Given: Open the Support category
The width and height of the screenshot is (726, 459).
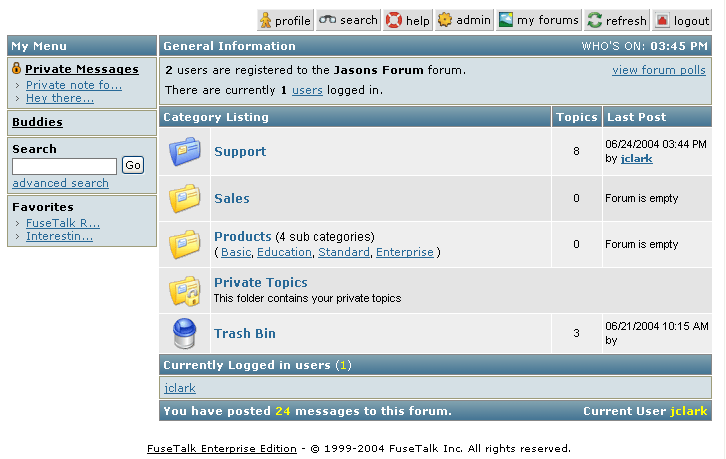Looking at the screenshot, I should pyautogui.click(x=240, y=151).
